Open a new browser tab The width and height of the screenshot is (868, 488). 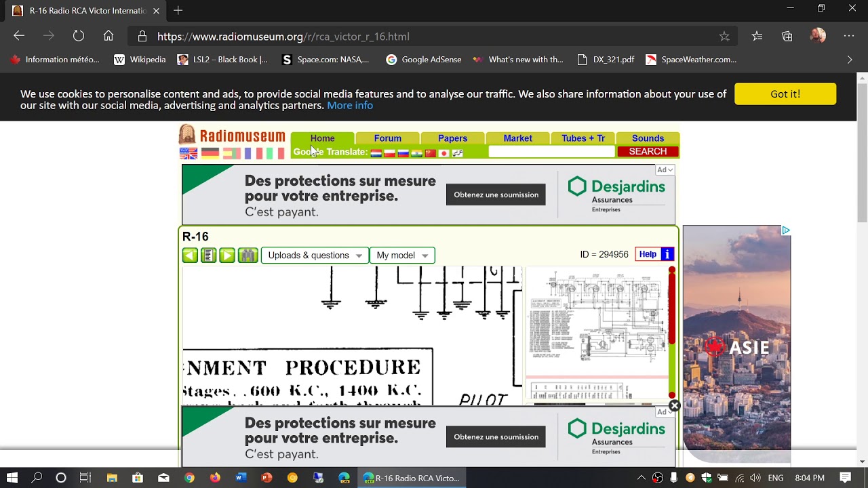tap(178, 11)
